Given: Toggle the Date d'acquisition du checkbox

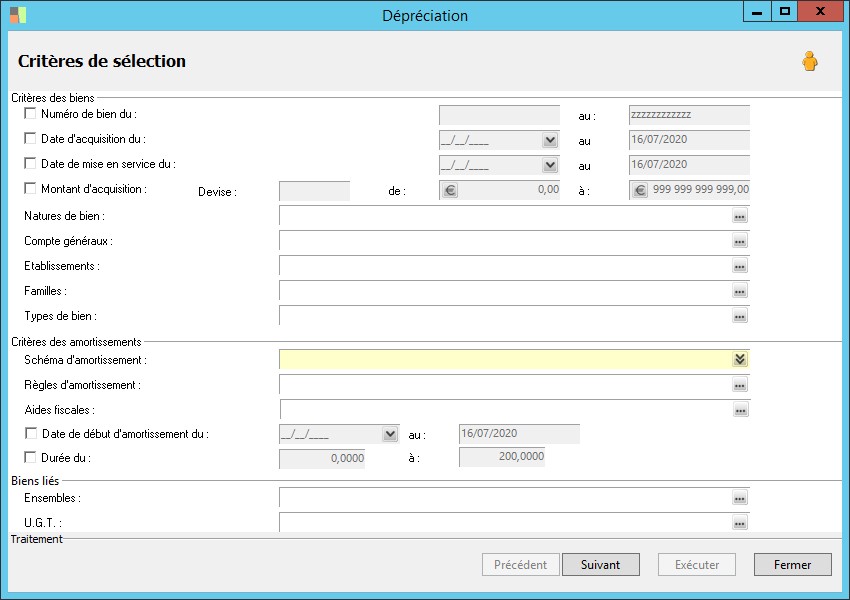Looking at the screenshot, I should [30, 139].
